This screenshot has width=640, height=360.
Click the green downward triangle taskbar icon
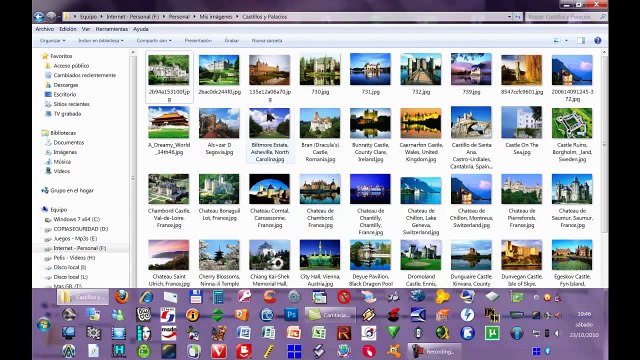pos(393,332)
